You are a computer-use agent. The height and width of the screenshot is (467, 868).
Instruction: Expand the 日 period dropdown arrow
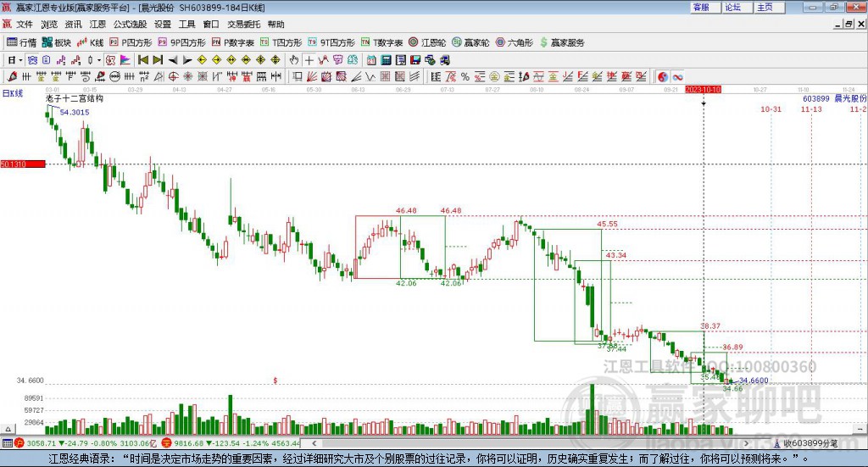coord(21,60)
